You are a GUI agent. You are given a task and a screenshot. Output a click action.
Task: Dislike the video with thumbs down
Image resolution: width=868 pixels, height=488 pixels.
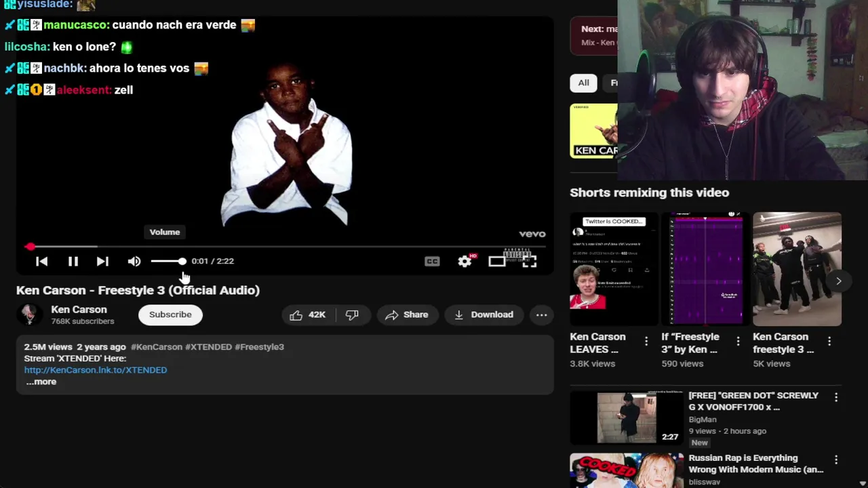tap(352, 314)
